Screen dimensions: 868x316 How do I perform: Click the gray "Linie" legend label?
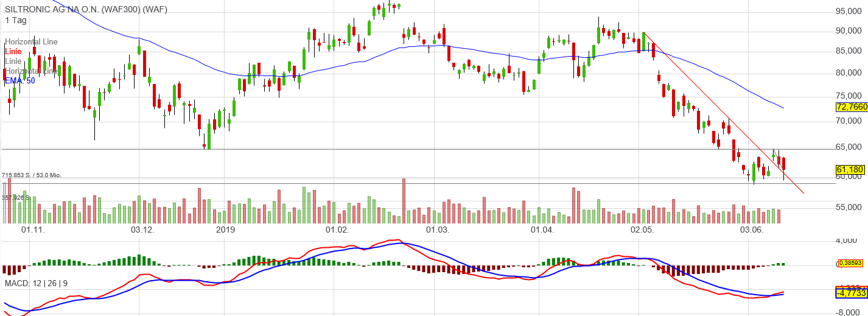point(13,61)
